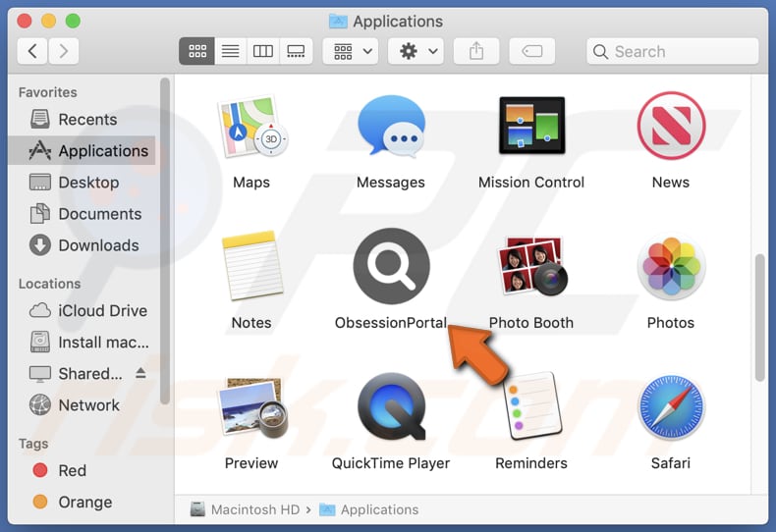Zoom the Finder window with green button
Image resolution: width=776 pixels, height=532 pixels.
(73, 21)
